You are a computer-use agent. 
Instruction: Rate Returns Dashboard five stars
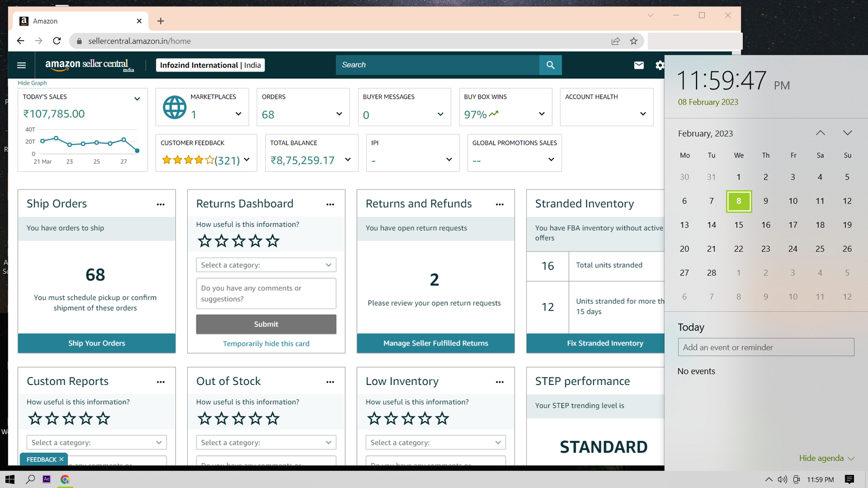[x=273, y=241]
